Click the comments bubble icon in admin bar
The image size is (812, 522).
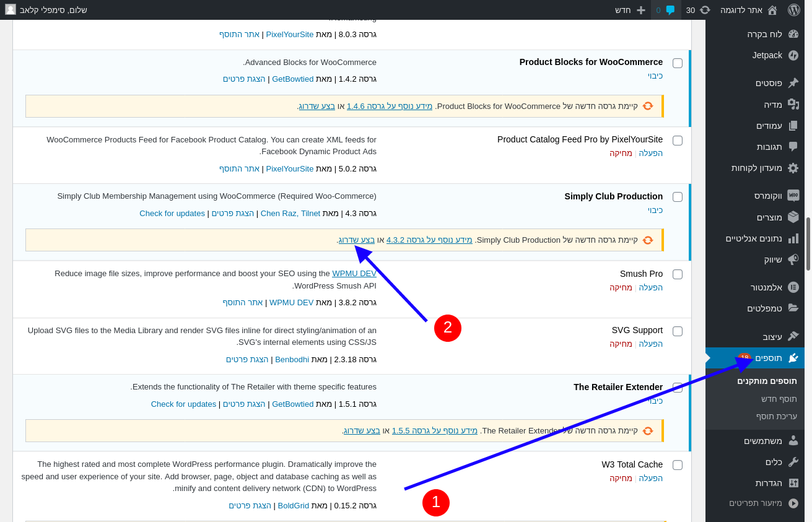[x=670, y=10]
